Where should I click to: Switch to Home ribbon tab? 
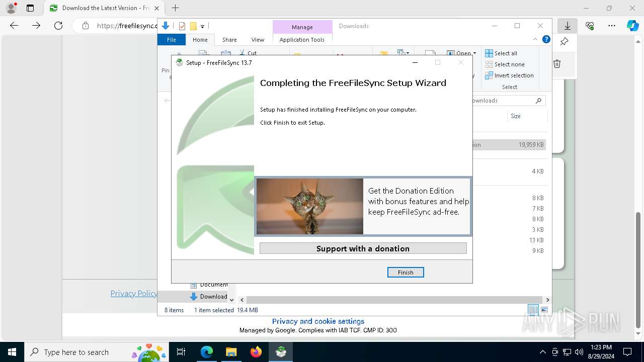pyautogui.click(x=200, y=40)
